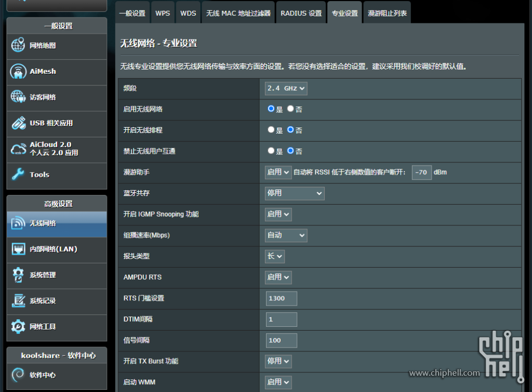Click the 蓝牙共存 row label
Viewport: 532px width, 392px height.
point(136,193)
